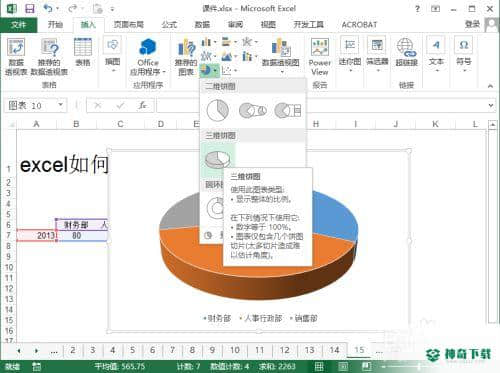The image size is (500, 373).
Task: Click the Office apps icon
Action: 148,56
